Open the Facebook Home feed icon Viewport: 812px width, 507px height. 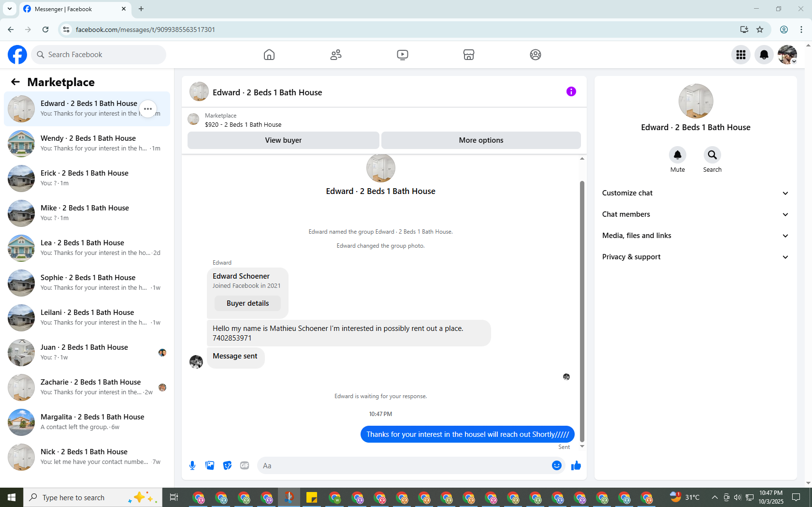pos(269,55)
